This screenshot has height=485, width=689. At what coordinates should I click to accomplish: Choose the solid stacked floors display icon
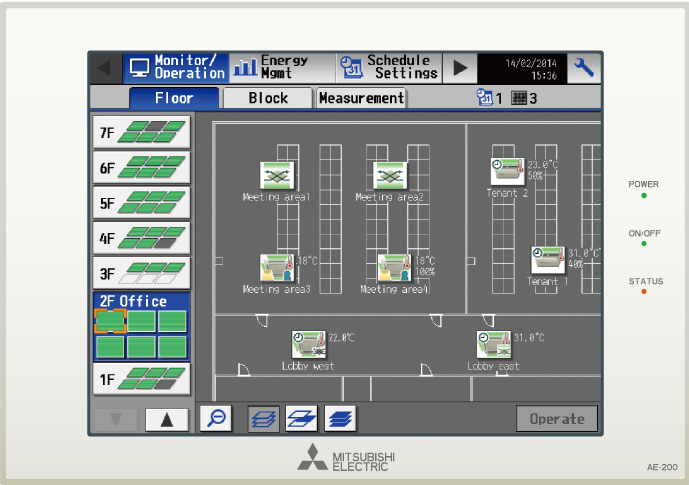[340, 418]
